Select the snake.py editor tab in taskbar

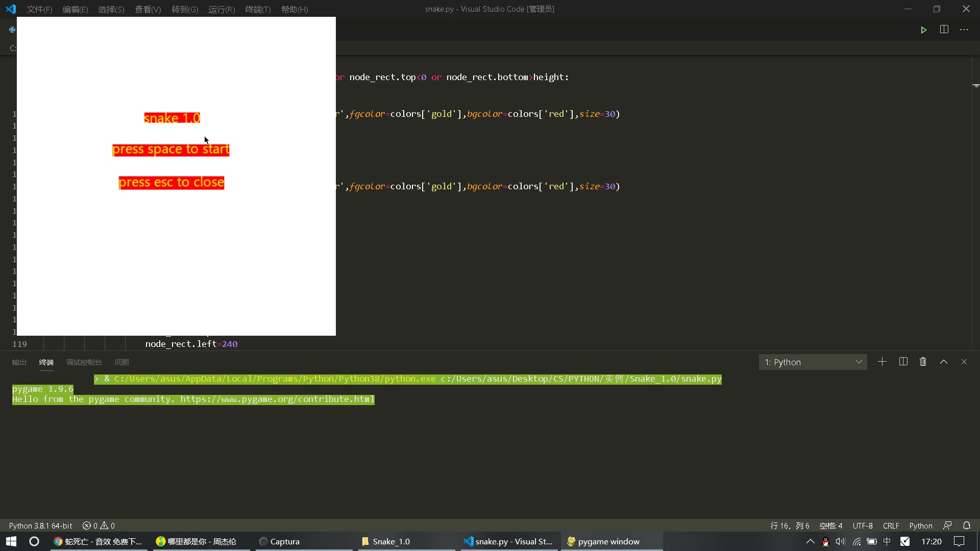coord(508,541)
